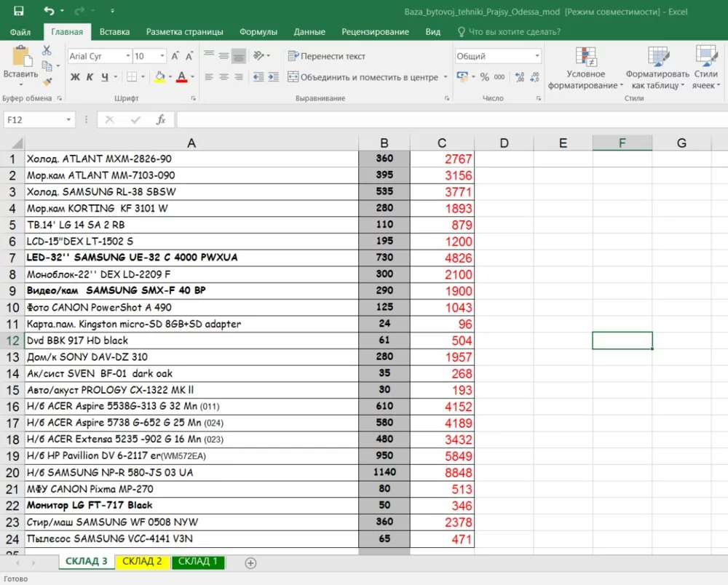
Task: Toggle Align Right horizontal alignment
Action: tap(239, 77)
